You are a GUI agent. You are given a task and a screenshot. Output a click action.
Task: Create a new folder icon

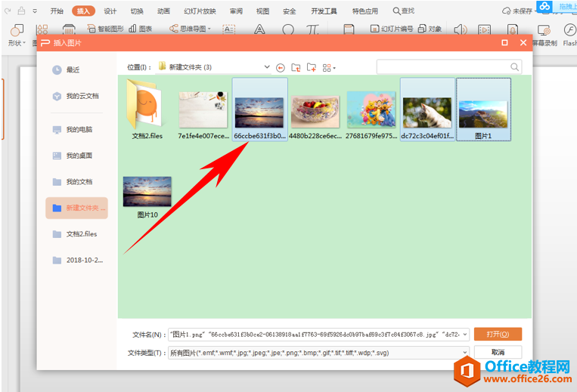pyautogui.click(x=312, y=67)
